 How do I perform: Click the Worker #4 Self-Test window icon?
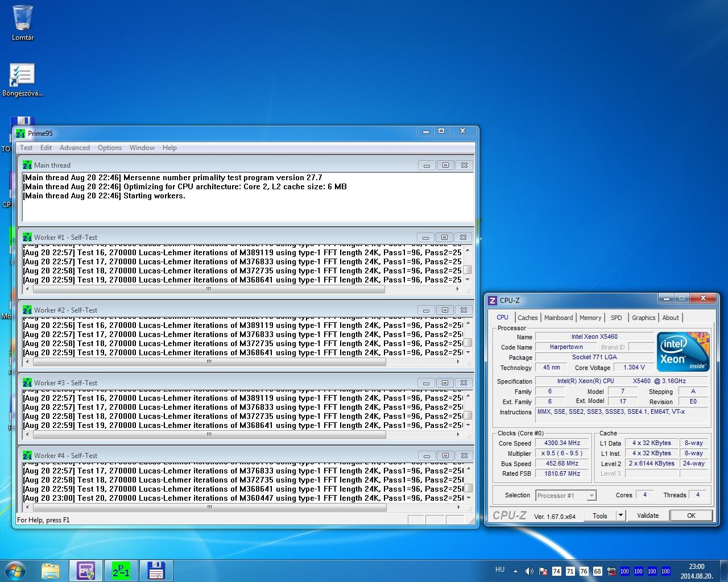[27, 455]
